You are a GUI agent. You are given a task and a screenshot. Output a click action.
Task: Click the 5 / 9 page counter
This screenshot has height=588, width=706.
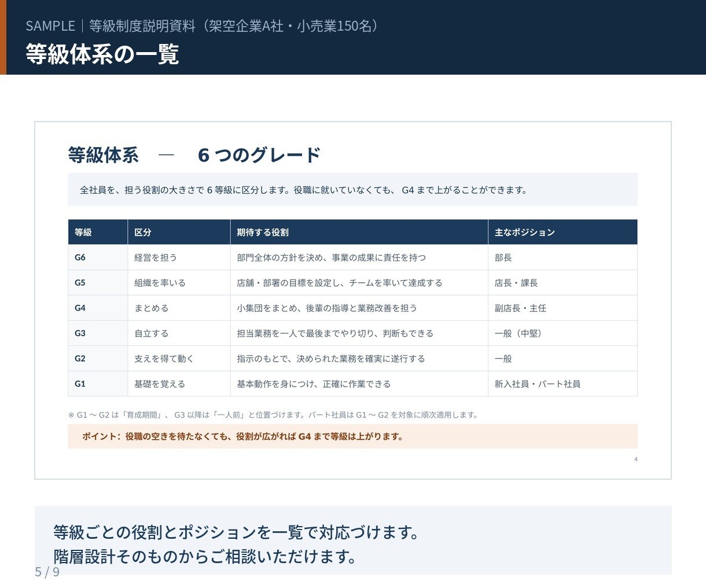(x=47, y=572)
